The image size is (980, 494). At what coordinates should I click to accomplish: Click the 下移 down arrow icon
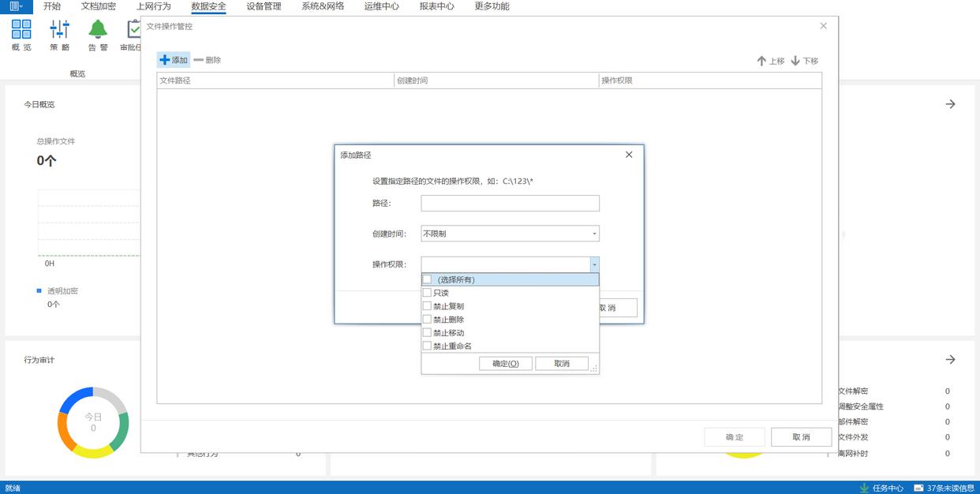(x=795, y=61)
